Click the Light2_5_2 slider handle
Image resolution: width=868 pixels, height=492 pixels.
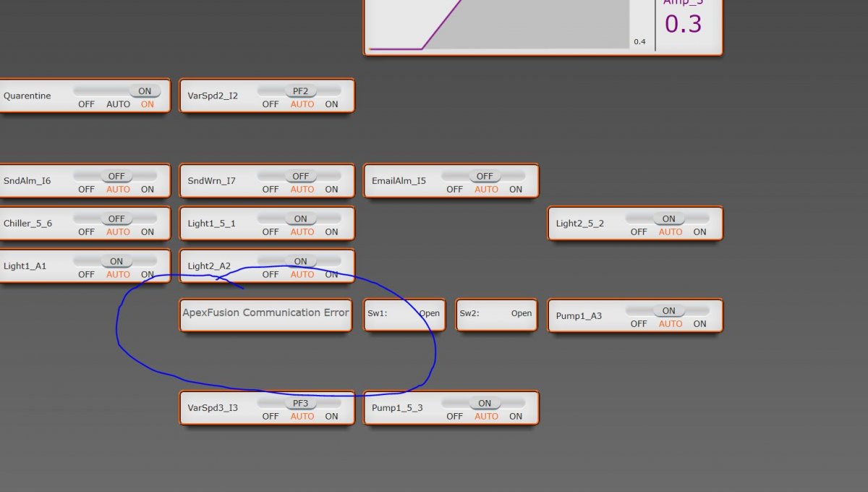pyautogui.click(x=668, y=219)
